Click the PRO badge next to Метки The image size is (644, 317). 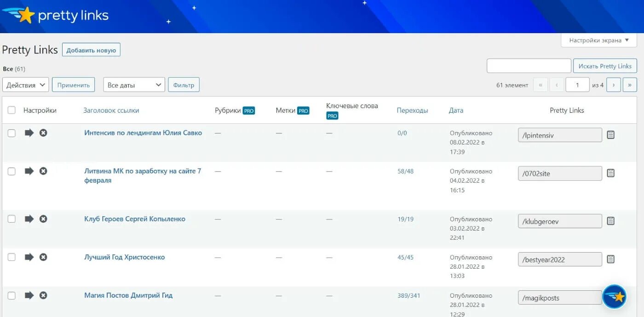click(x=303, y=111)
